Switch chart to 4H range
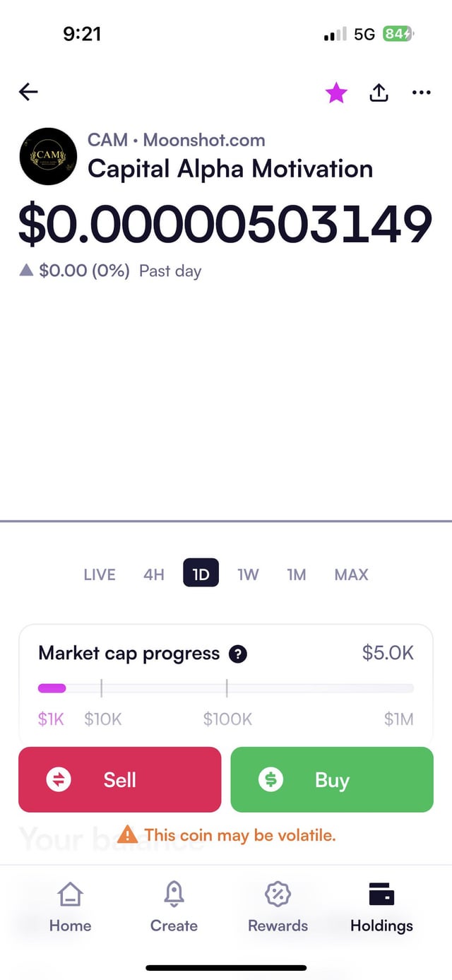This screenshot has height=980, width=452. point(153,574)
